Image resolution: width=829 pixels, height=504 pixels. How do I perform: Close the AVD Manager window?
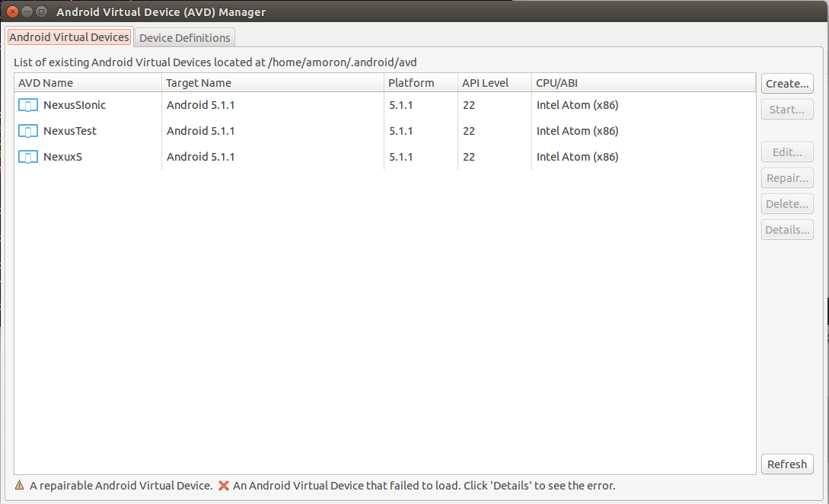(13, 11)
